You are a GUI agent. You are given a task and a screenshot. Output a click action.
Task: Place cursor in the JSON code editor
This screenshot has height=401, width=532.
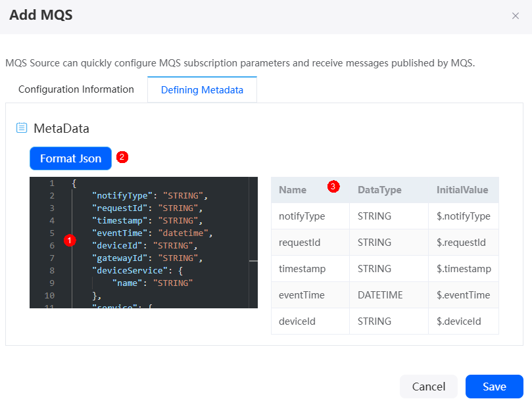tap(143, 243)
